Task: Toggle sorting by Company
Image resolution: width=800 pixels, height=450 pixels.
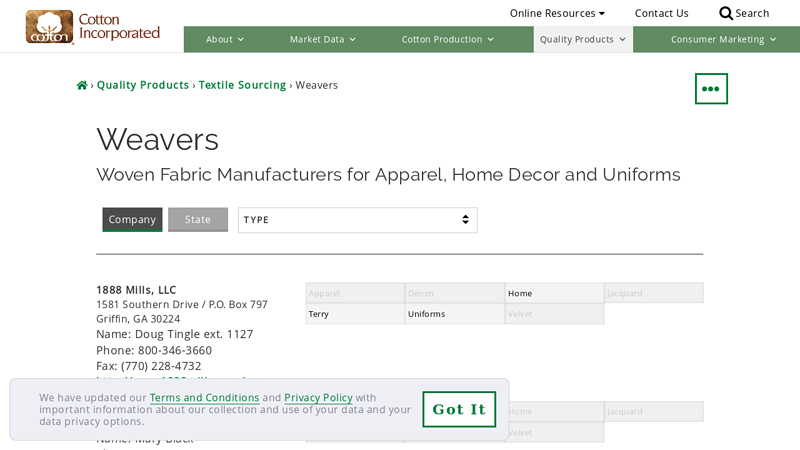Action: 132,220
